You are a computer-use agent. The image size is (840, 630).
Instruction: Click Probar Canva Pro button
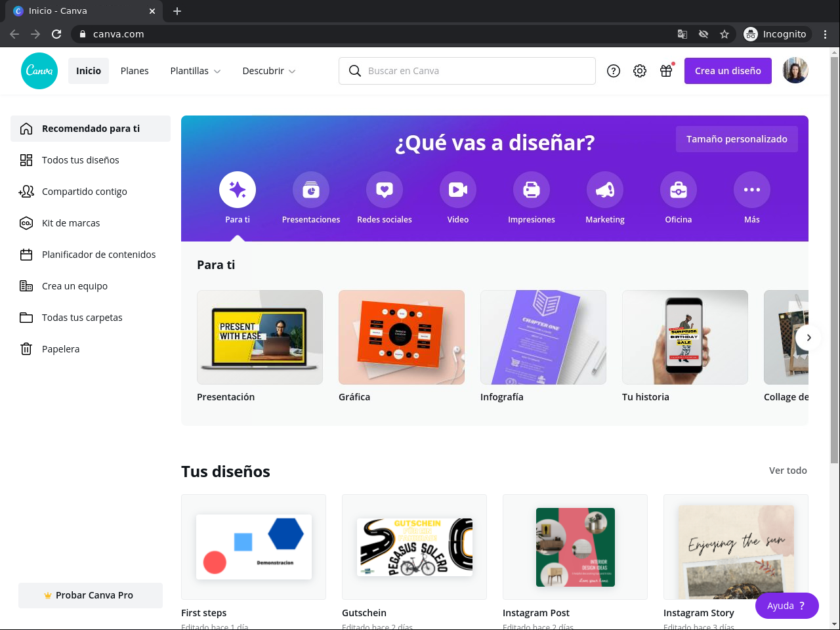point(91,595)
